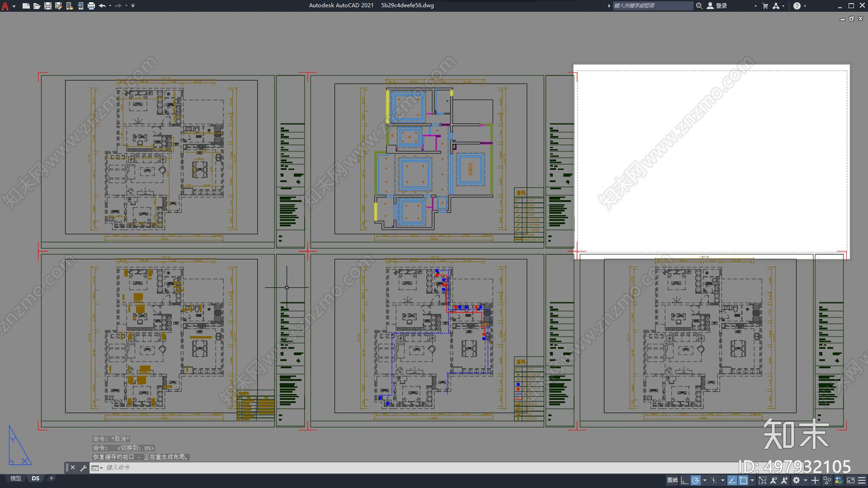
Task: Toggle Object Snap square icon
Action: (743, 480)
